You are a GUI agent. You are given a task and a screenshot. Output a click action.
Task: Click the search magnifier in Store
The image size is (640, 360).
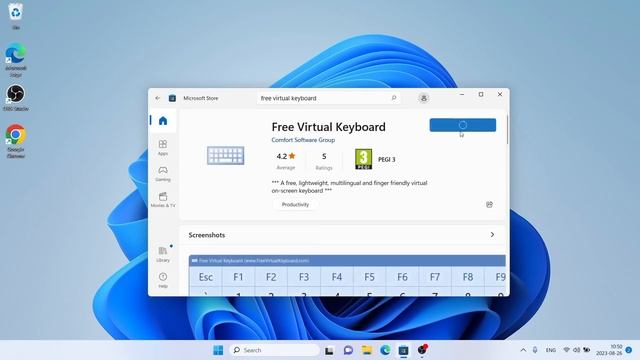tap(394, 98)
